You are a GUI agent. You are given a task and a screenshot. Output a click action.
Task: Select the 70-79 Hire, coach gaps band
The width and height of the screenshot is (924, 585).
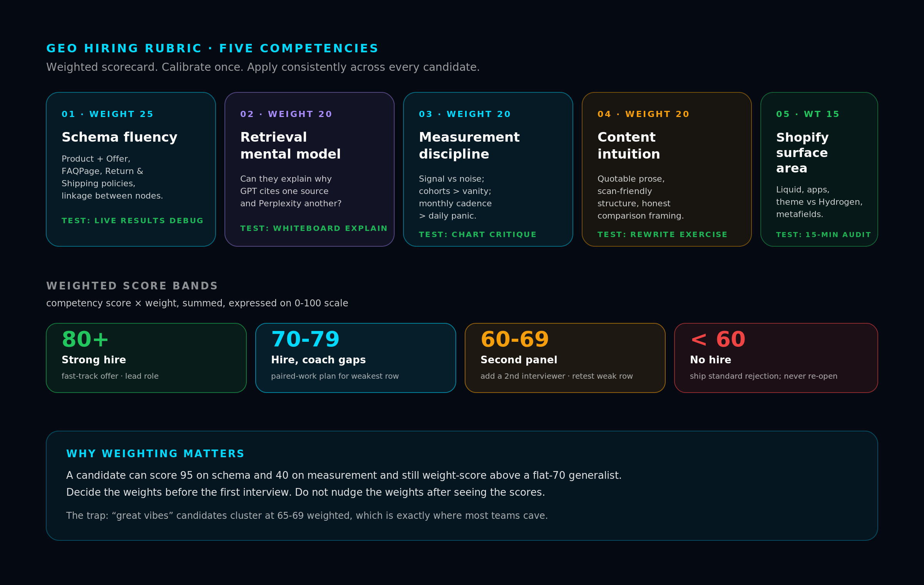(x=356, y=358)
